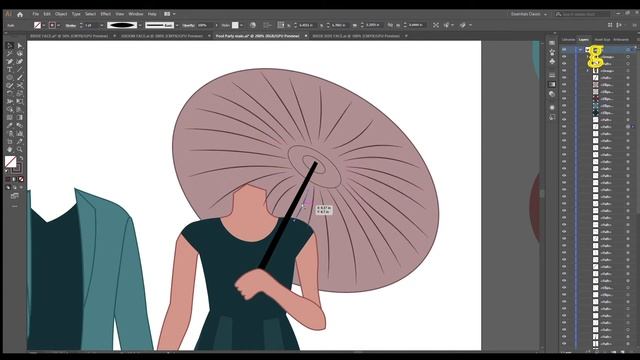Toggle Constrain Width and Height Proportions link

390,25
